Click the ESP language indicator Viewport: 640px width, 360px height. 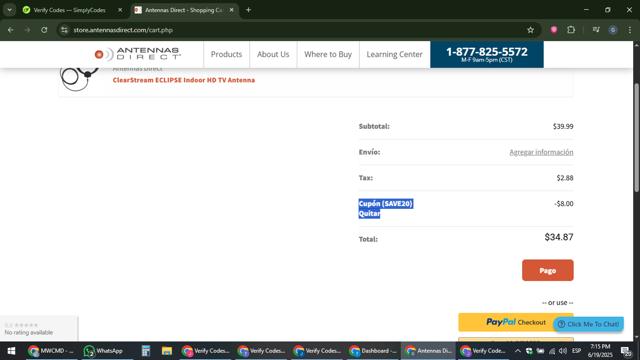point(576,351)
